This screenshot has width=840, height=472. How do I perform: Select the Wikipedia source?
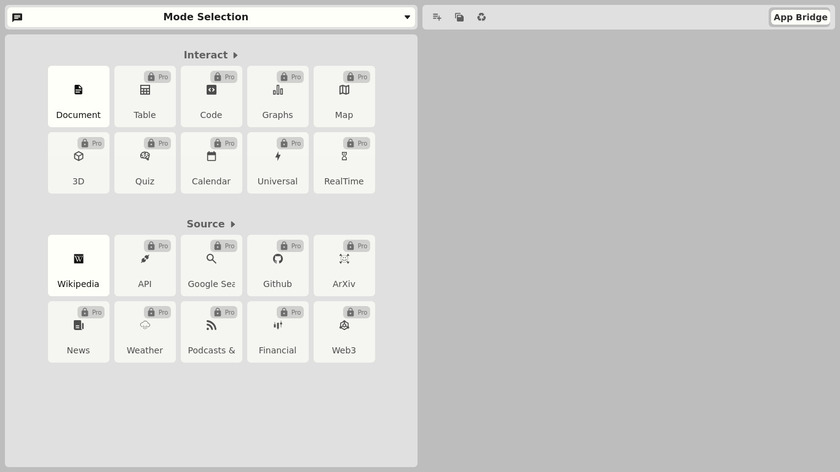pyautogui.click(x=78, y=266)
